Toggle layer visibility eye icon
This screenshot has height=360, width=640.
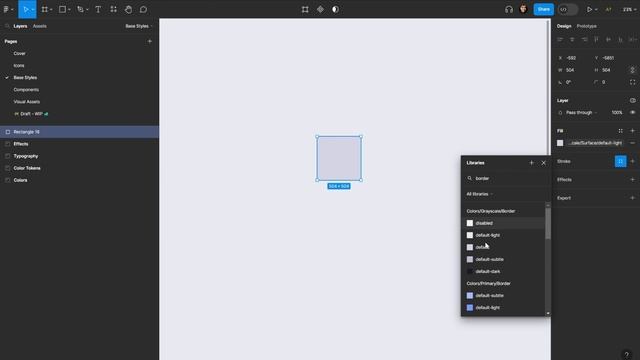(632, 113)
